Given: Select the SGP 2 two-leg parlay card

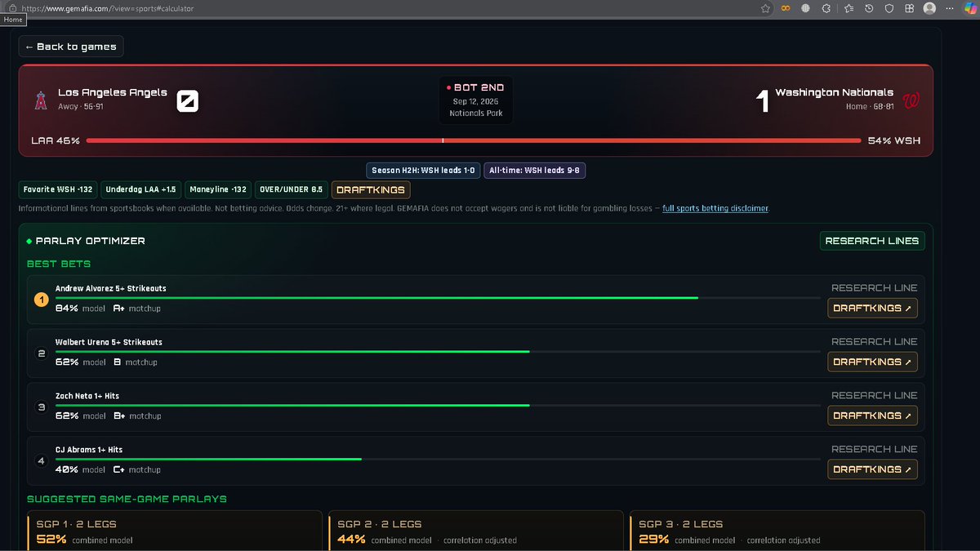Looking at the screenshot, I should (475, 531).
